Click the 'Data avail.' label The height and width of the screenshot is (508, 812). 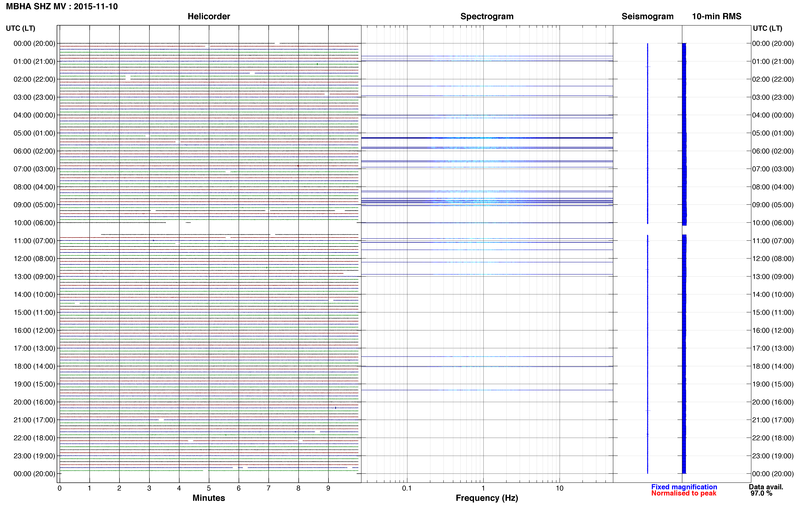point(766,487)
